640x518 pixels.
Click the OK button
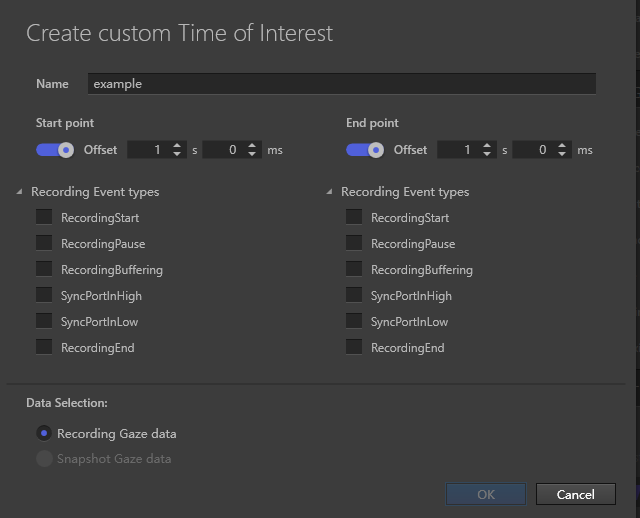[486, 494]
